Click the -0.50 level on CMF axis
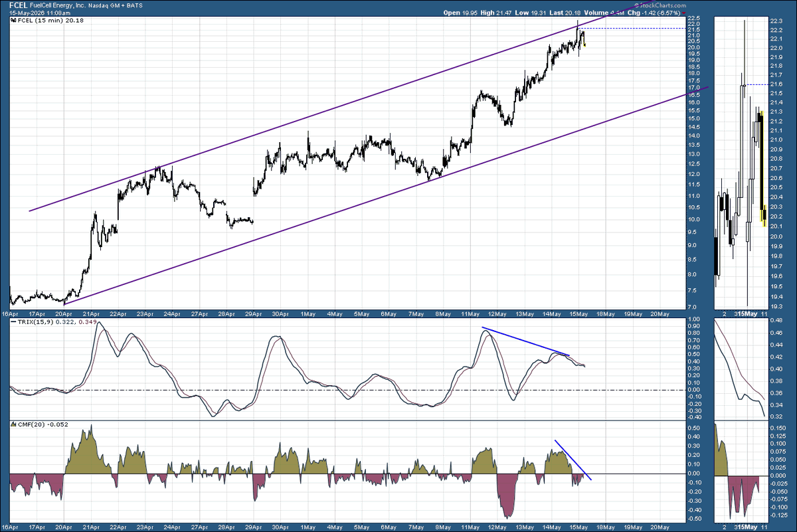797x532 pixels. 694,519
